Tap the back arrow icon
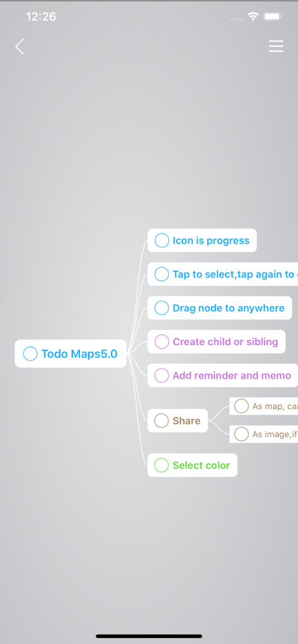 pos(19,46)
